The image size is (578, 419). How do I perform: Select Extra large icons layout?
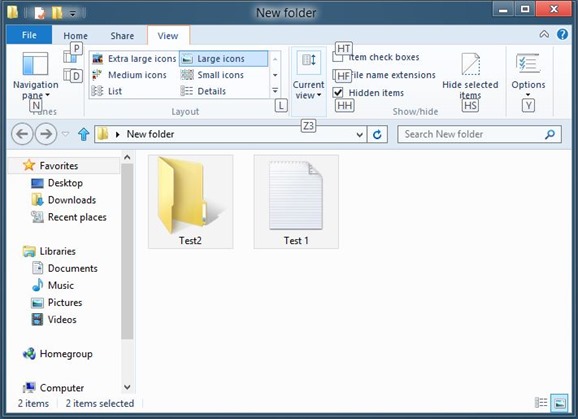click(x=134, y=59)
